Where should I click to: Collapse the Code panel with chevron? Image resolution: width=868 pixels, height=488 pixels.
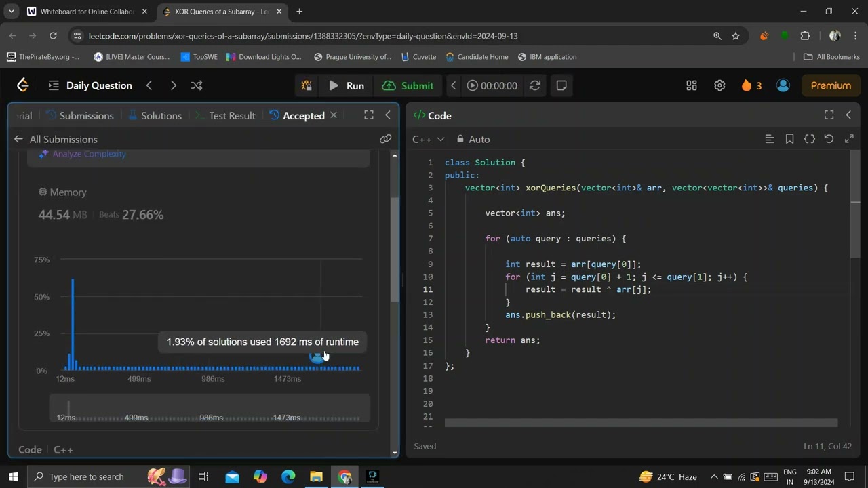848,115
